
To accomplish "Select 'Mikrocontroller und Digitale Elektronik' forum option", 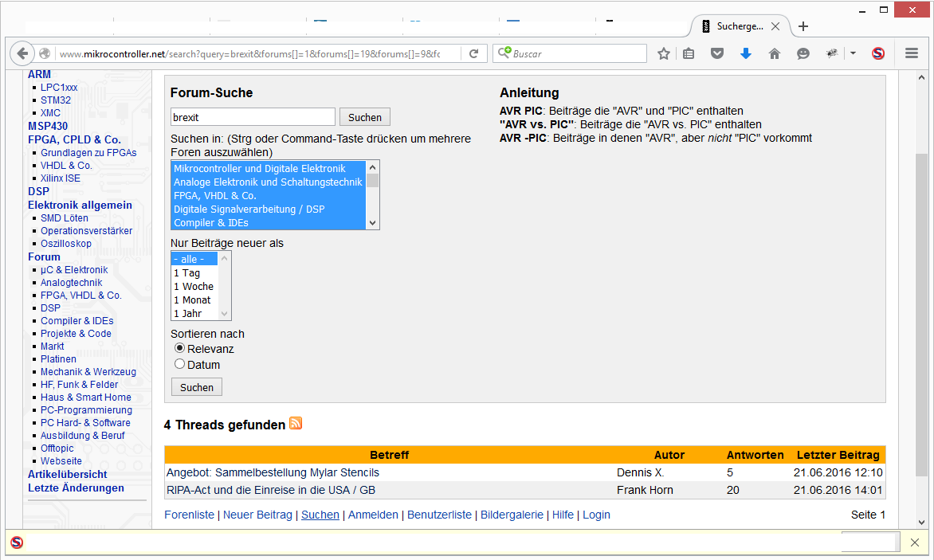I will (x=268, y=168).
